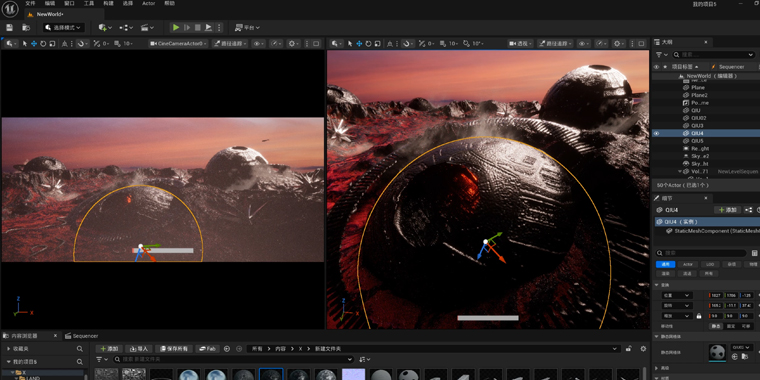
Task: Open play options three-dot menu
Action: click(x=219, y=28)
